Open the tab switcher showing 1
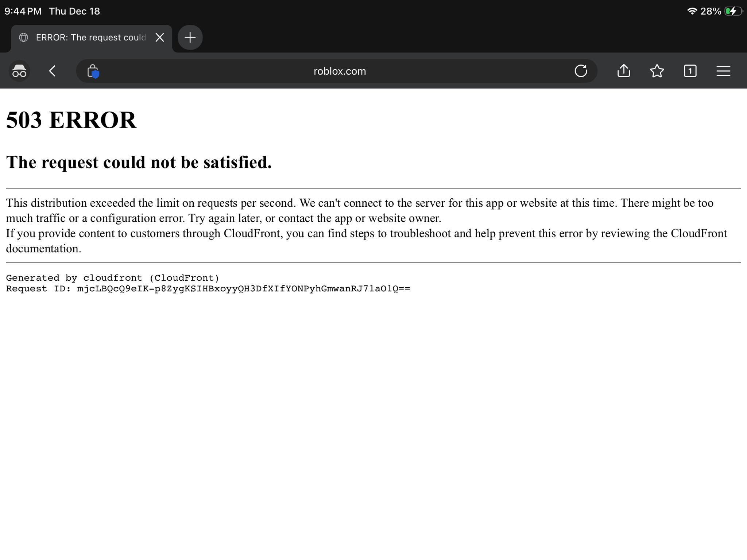 click(690, 71)
